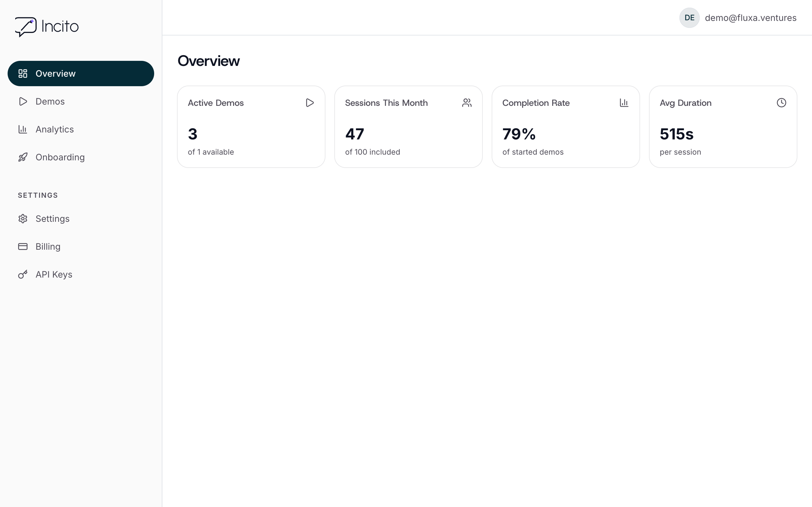Open Analytics via its bar chart icon

point(23,129)
